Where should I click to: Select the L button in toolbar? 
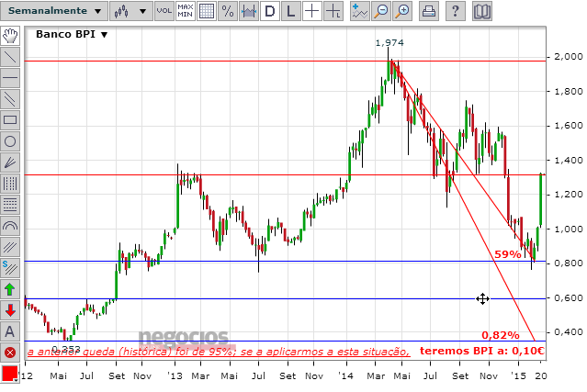(291, 11)
